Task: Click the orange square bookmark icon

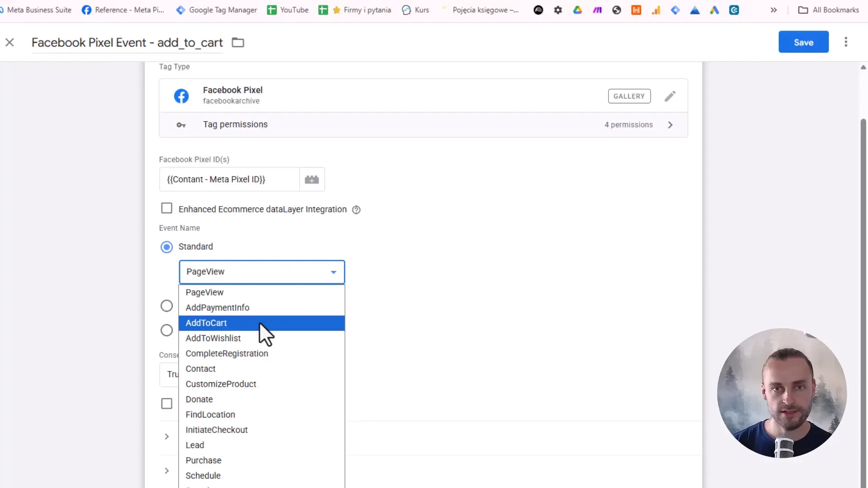Action: [636, 10]
